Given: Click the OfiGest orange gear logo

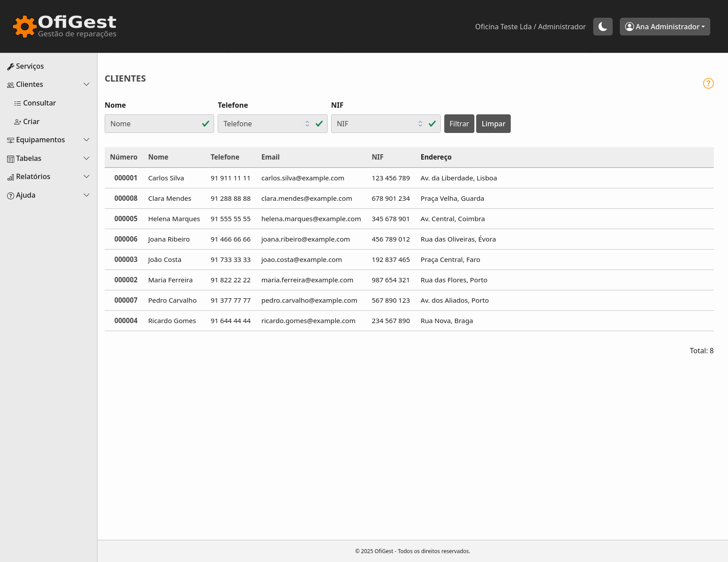Looking at the screenshot, I should 24,27.
